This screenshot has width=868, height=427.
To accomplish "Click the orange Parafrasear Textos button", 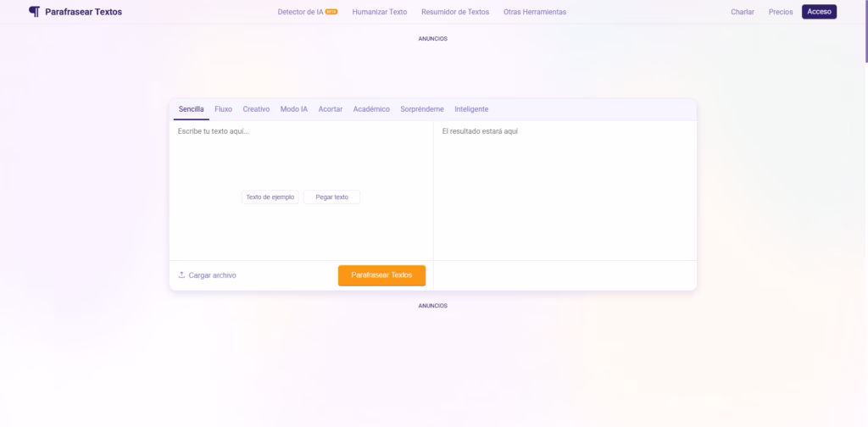I will [381, 275].
